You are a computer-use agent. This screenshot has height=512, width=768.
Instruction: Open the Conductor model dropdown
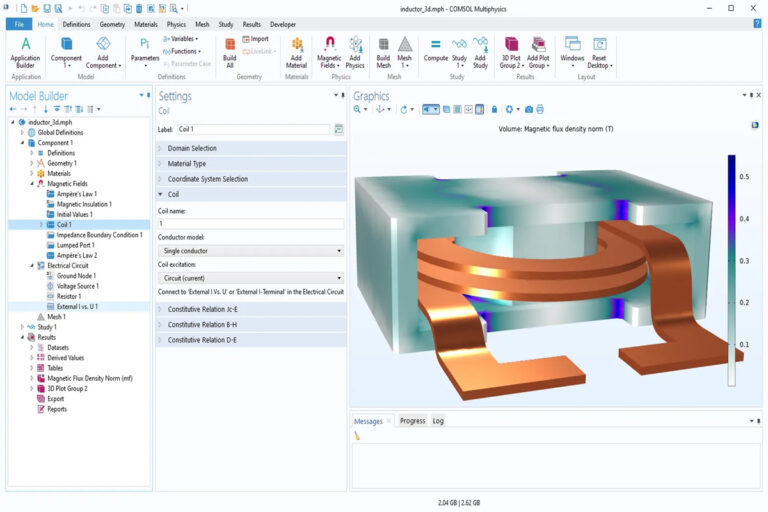click(x=251, y=251)
